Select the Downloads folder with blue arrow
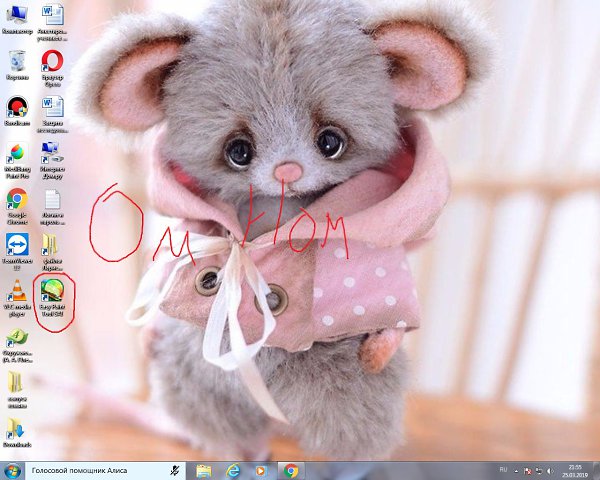 point(17,433)
